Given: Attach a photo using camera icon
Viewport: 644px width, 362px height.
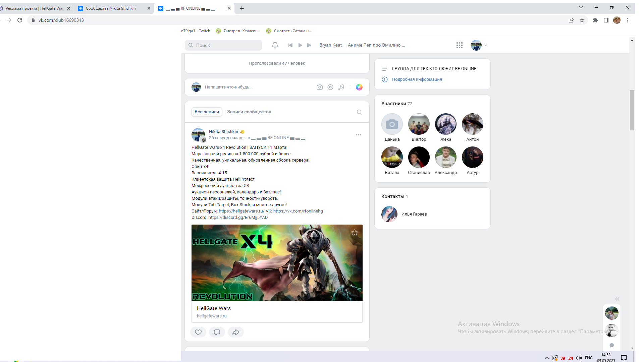Looking at the screenshot, I should pos(320,87).
